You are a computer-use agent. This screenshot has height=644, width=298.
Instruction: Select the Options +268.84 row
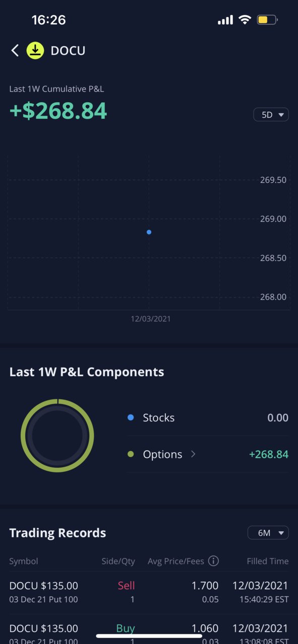(x=208, y=454)
